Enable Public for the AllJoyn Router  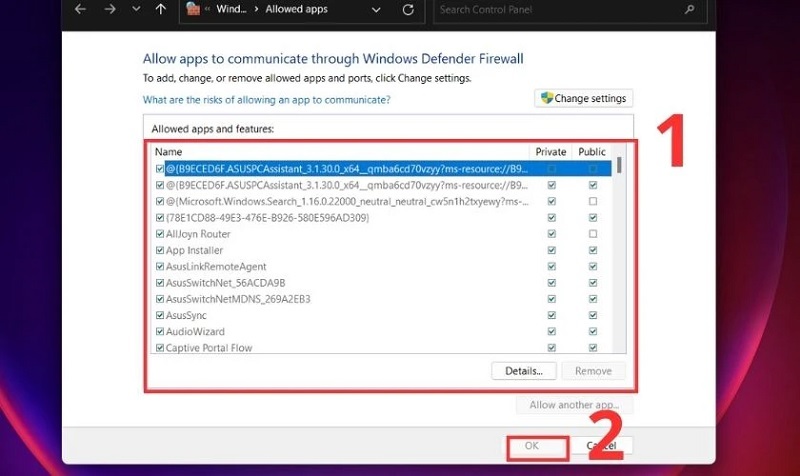[x=592, y=234]
